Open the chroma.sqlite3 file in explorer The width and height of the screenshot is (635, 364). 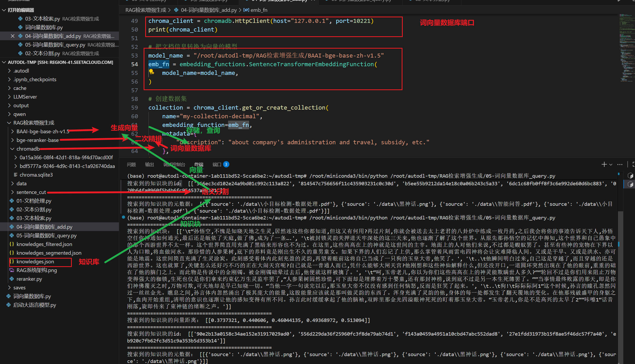pos(36,175)
